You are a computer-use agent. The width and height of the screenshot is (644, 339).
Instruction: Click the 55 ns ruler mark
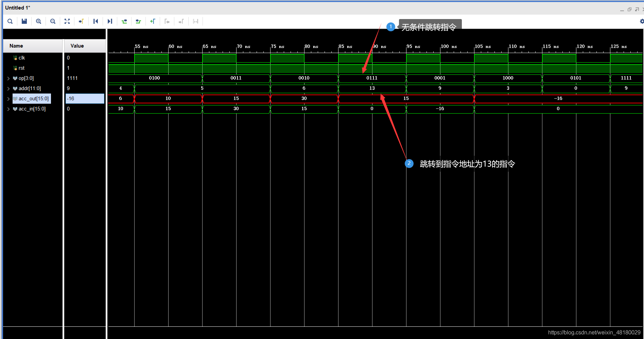pyautogui.click(x=141, y=46)
